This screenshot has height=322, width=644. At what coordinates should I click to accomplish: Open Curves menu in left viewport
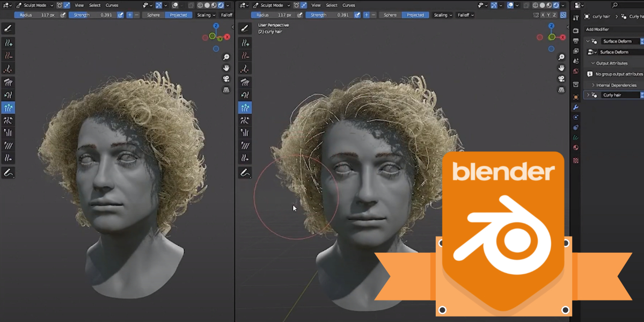coord(112,5)
